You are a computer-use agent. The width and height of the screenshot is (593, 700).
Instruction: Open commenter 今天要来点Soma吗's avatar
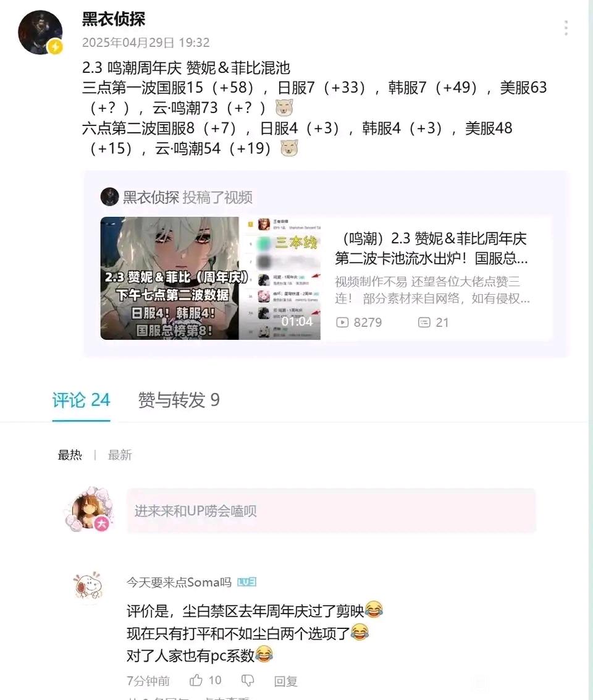88,586
